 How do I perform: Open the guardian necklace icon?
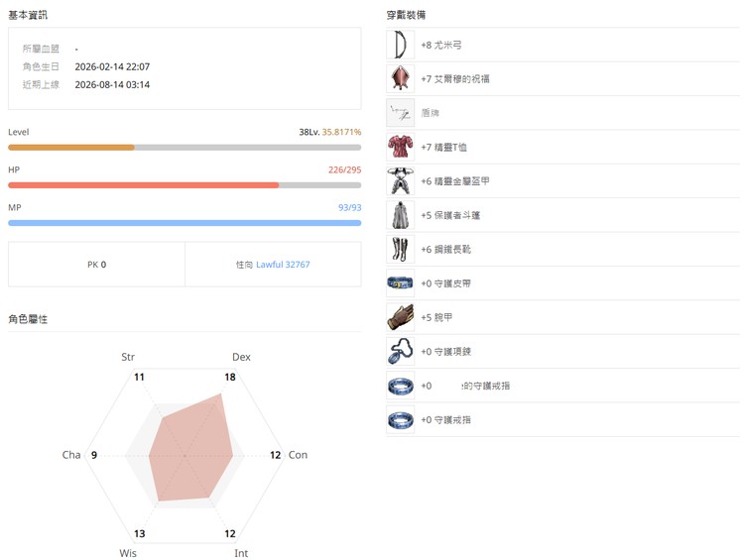(x=400, y=352)
